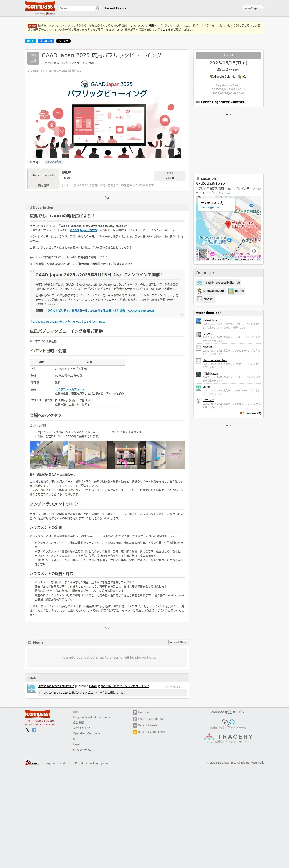
Task: Click the BeProud logo in footer
Action: tap(33, 763)
